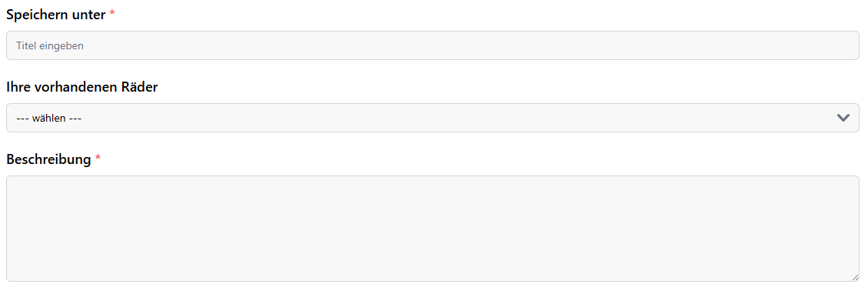Click the 'Speichern unter' label
The width and height of the screenshot is (868, 291).
(55, 15)
